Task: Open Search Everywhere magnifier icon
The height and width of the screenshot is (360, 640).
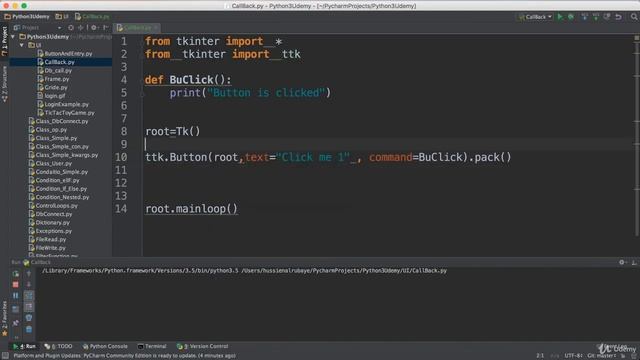Action: click(634, 17)
